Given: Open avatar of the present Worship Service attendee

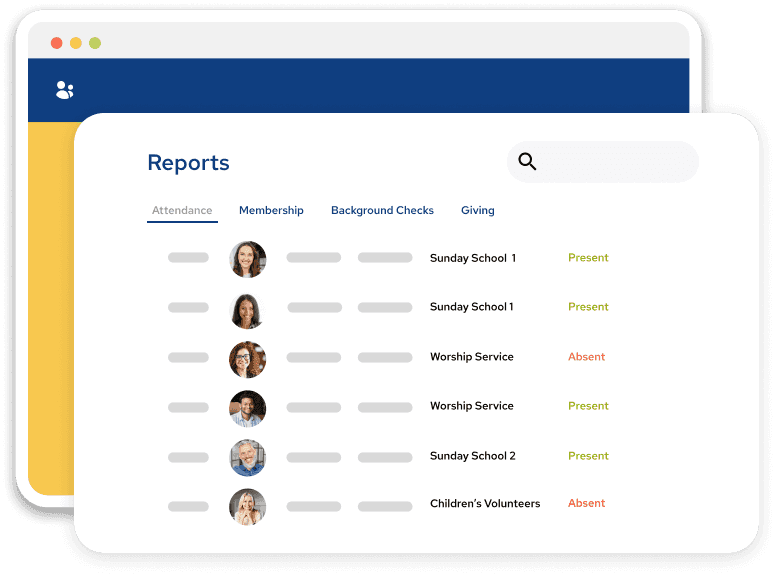Looking at the screenshot, I should (247, 409).
